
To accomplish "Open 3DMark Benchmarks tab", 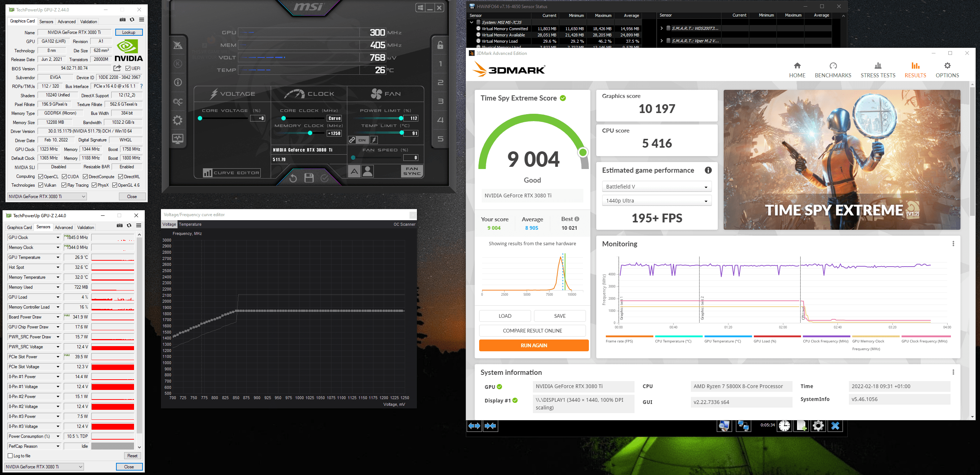I will point(833,70).
